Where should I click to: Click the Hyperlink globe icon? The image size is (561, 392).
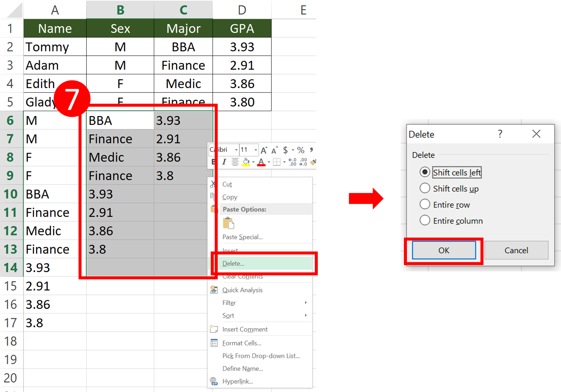pyautogui.click(x=214, y=381)
